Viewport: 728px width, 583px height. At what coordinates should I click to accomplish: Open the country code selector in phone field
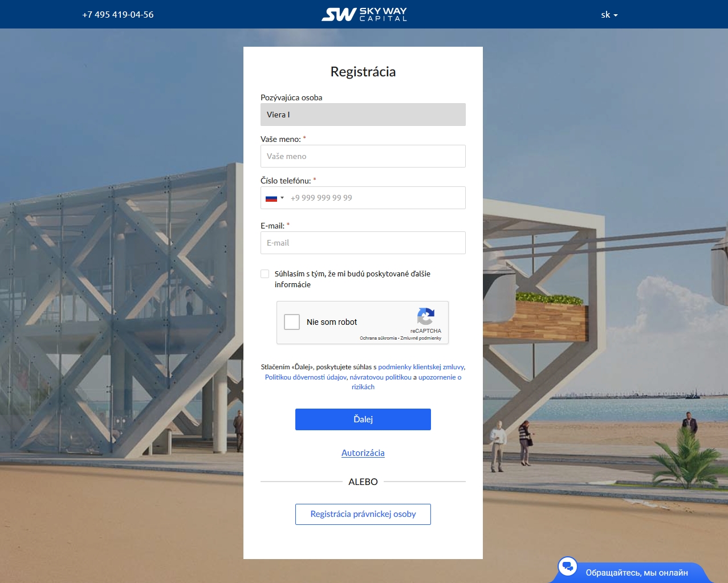(x=275, y=198)
